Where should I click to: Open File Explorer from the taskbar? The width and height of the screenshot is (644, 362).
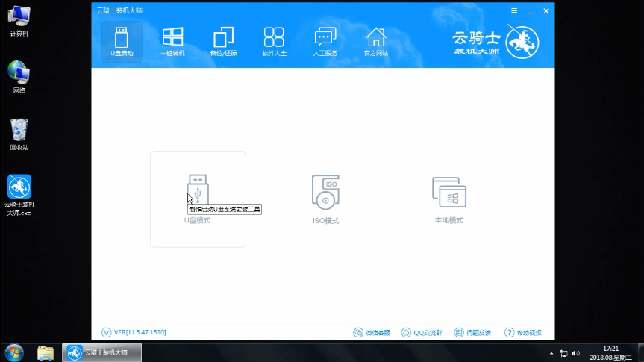point(46,353)
